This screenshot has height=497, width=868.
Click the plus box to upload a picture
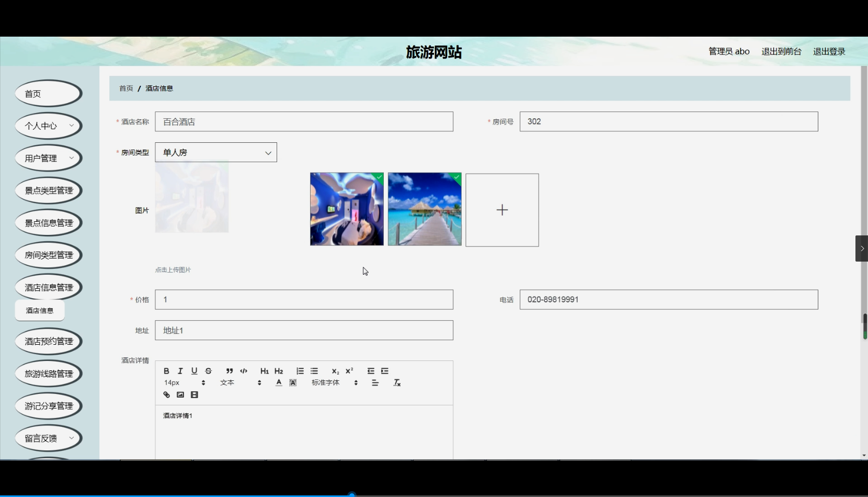point(502,210)
